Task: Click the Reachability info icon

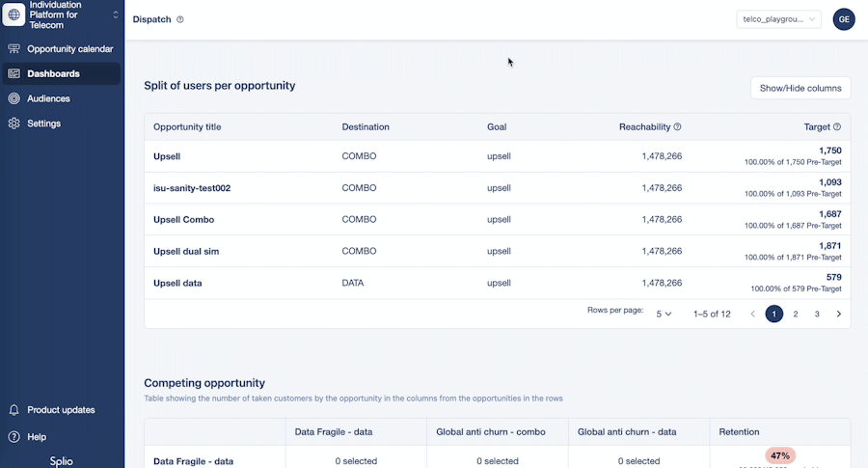Action: (x=677, y=126)
